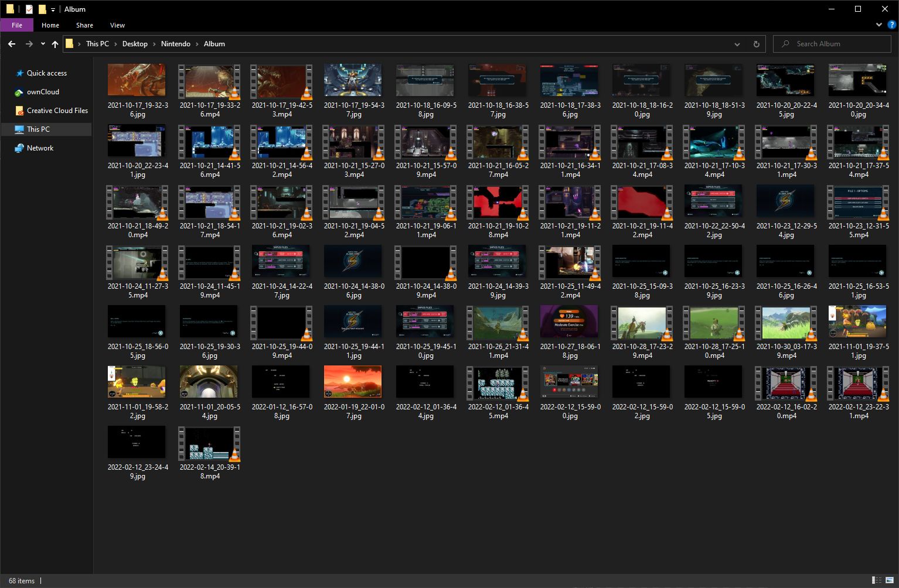Viewport: 899px width, 588px height.
Task: Select Quick access in the sidebar
Action: point(47,73)
